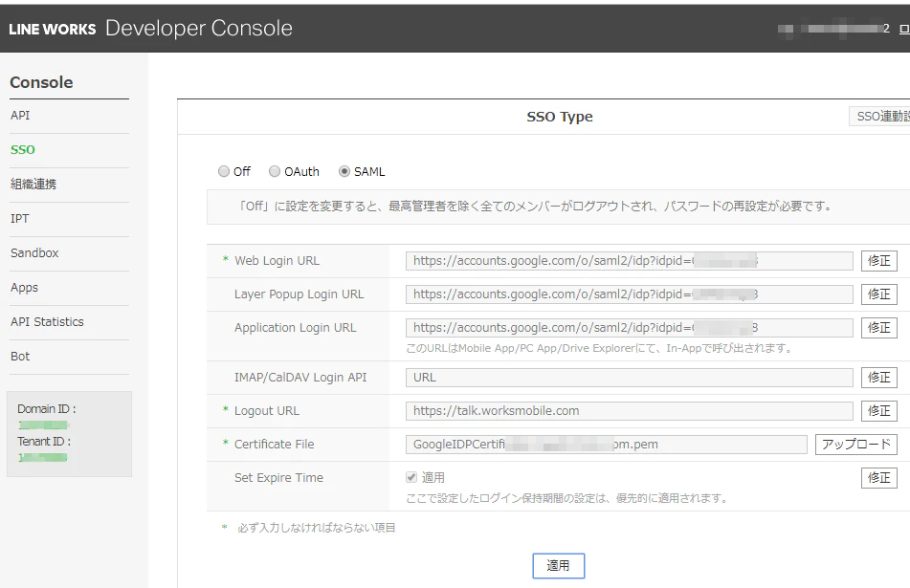Click the Domain ID label

coord(47,409)
